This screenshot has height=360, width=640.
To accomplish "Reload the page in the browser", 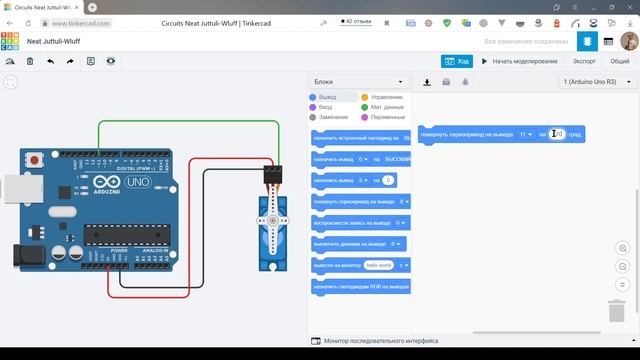I will pos(28,23).
